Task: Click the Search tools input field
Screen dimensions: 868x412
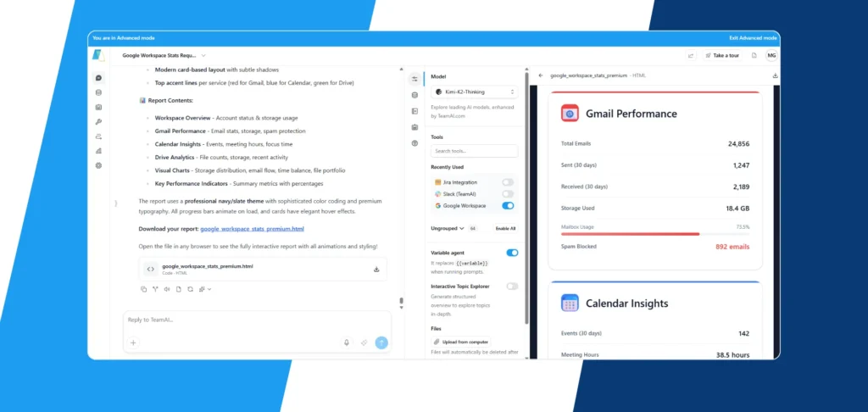Action: point(475,151)
